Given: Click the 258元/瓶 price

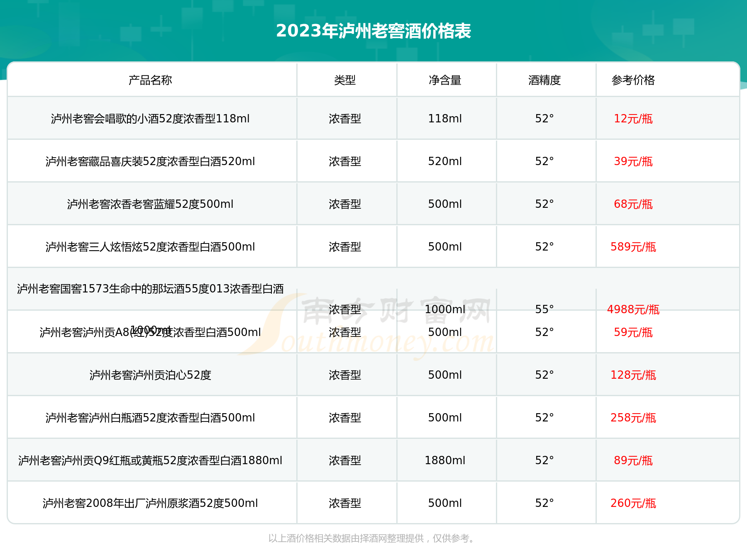Looking at the screenshot, I should (x=633, y=418).
